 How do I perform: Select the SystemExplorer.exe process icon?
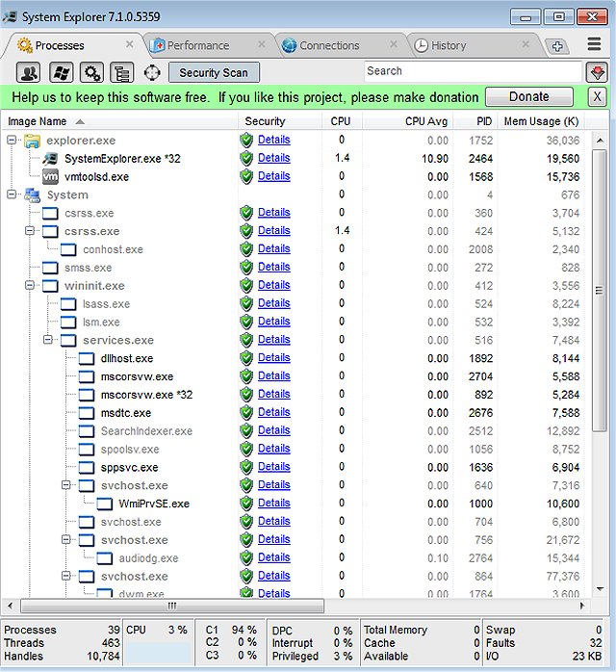point(50,159)
